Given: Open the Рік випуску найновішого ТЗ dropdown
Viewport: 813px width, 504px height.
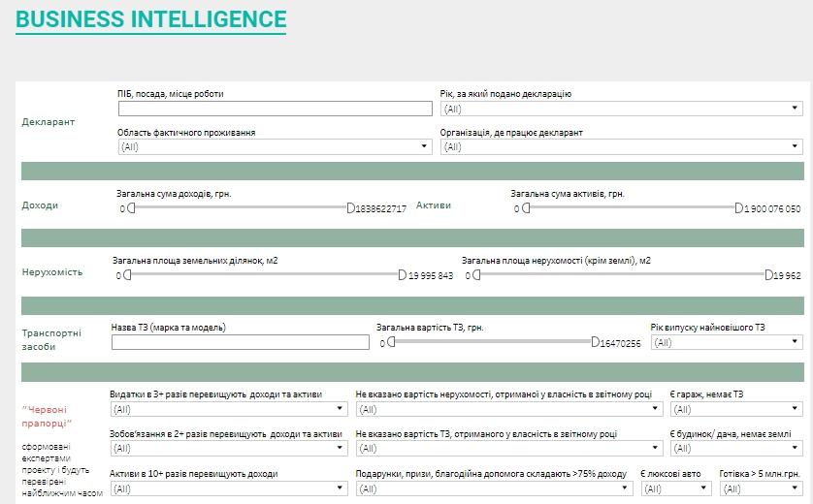Looking at the screenshot, I should 727,342.
